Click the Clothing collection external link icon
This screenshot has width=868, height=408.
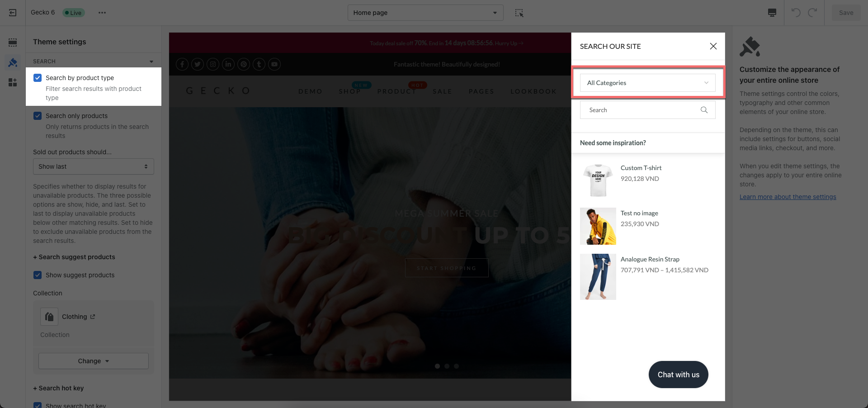[93, 317]
